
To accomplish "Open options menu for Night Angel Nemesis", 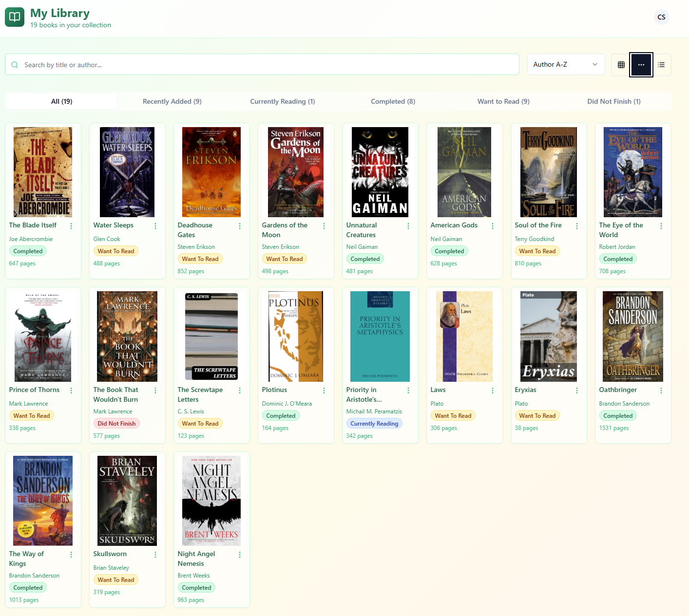I will (240, 555).
